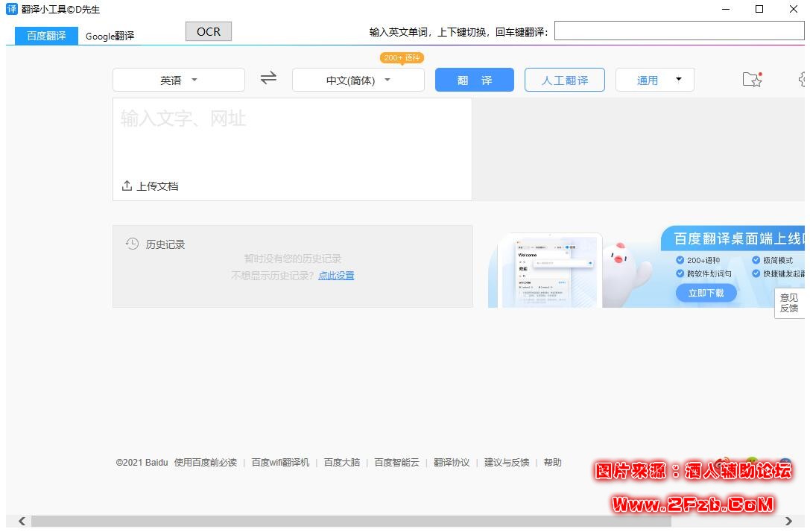Open the 通用 domain dropdown

point(655,80)
